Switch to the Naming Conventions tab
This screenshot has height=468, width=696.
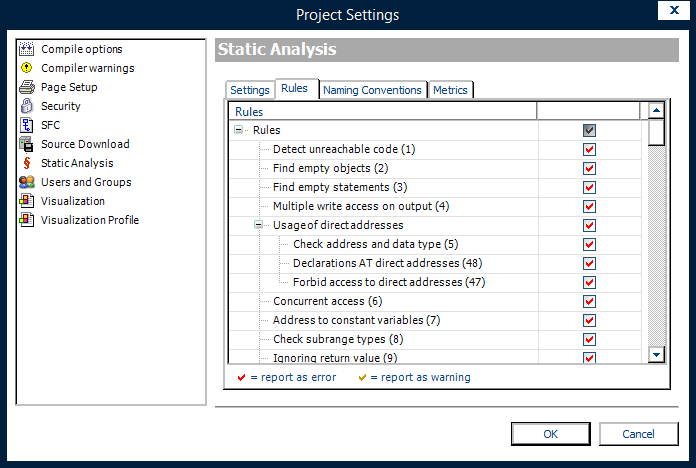372,90
